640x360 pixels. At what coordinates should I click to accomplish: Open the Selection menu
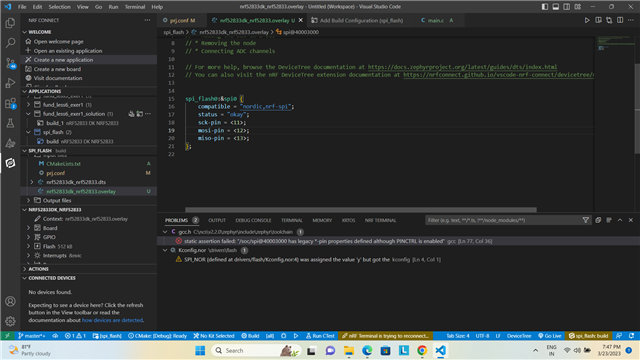[59, 7]
